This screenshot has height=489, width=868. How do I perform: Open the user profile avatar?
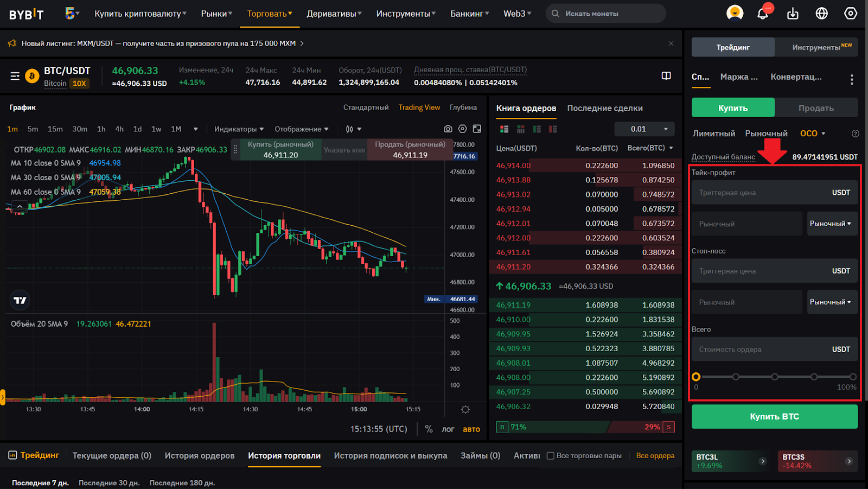[x=735, y=13]
